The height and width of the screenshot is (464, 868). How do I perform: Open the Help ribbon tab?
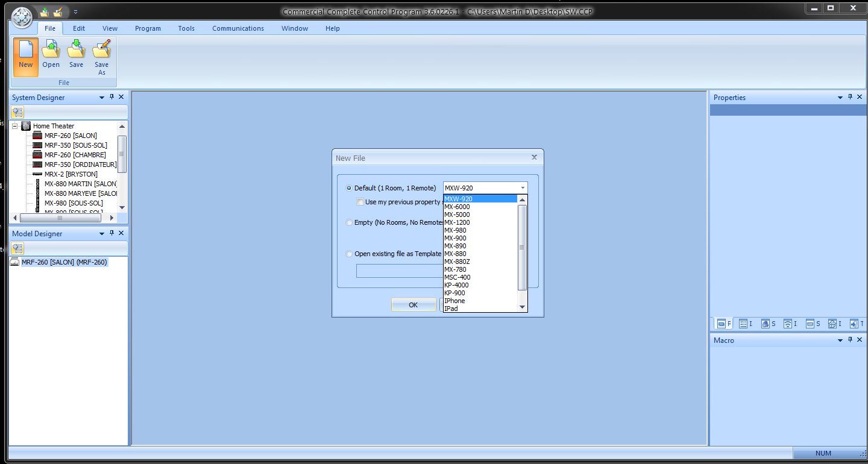pyautogui.click(x=333, y=28)
